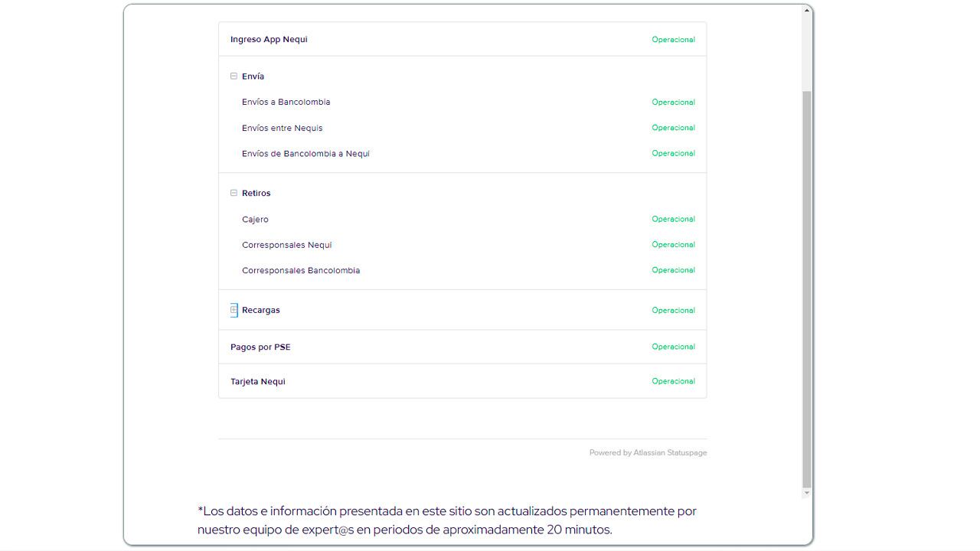Expand the Recargas group via plus icon
The width and height of the screenshot is (980, 551).
pyautogui.click(x=234, y=310)
